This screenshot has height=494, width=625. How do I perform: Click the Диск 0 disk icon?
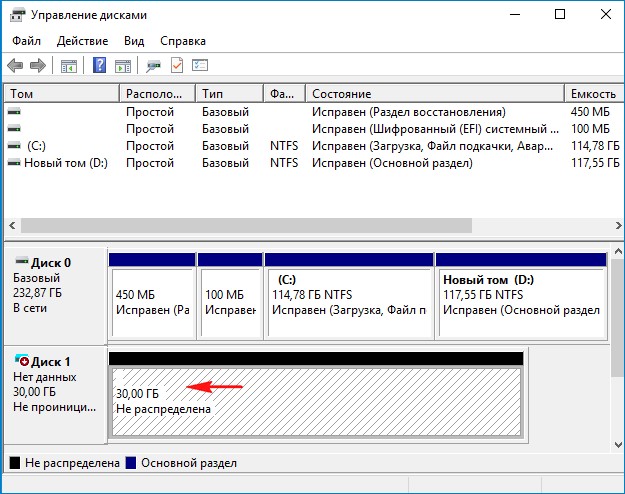pos(22,261)
